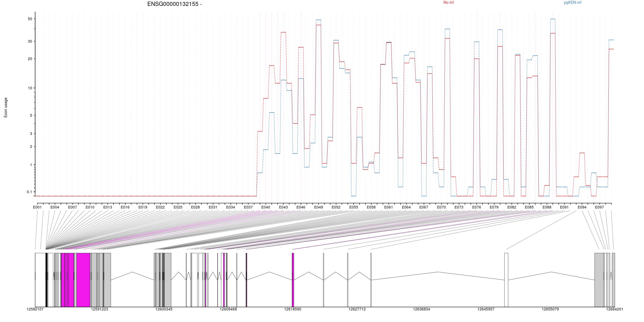The width and height of the screenshot is (644, 322).
Task: Click exon label E016
Action: coord(125,207)
